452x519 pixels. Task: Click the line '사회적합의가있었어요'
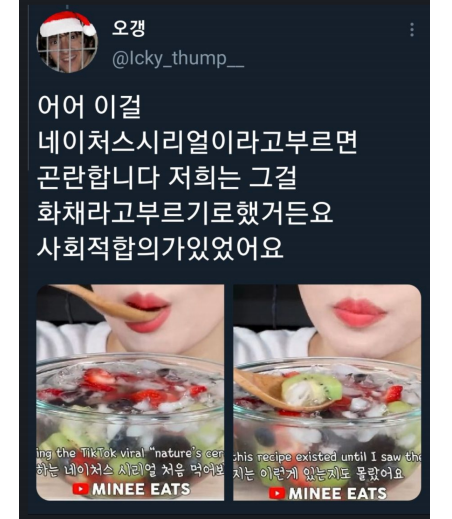pos(160,248)
